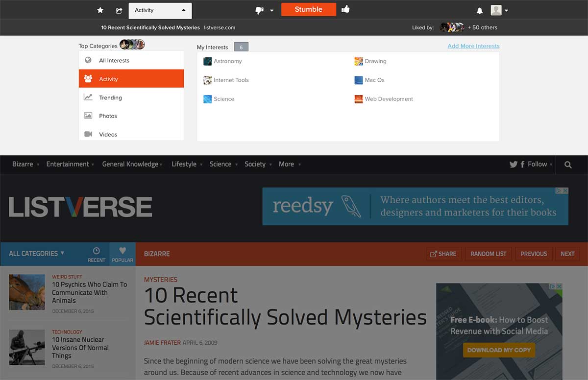The width and height of the screenshot is (588, 380).
Task: Expand the profile menu arrow
Action: (506, 11)
